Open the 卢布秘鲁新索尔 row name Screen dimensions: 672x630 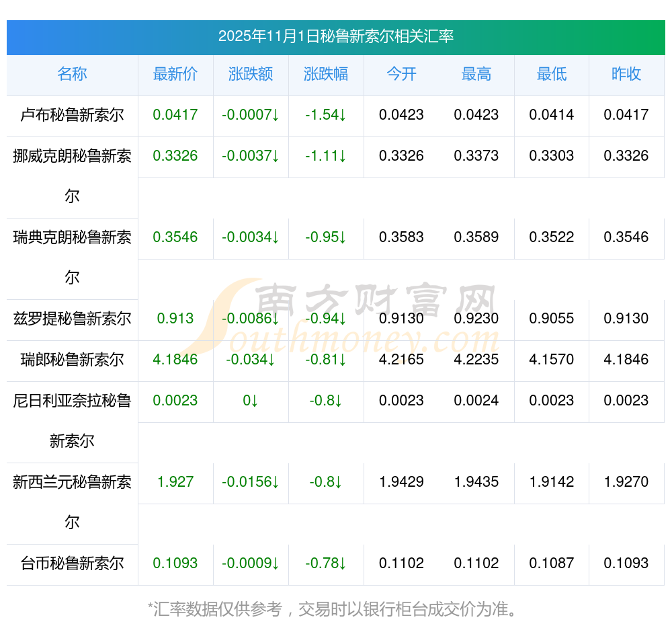72,115
